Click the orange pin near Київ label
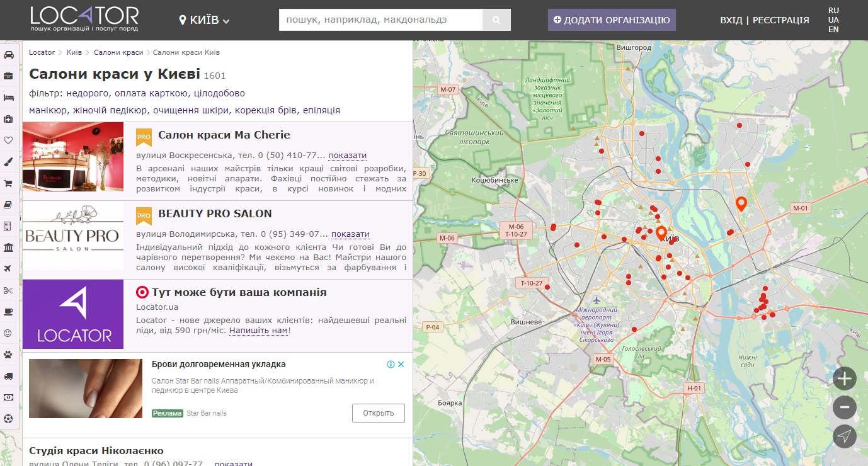868x466 pixels. 661,234
